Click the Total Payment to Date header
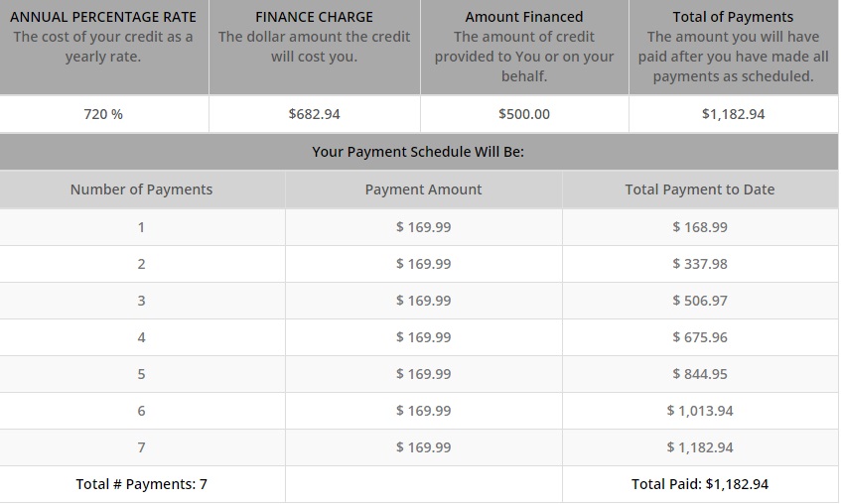Viewport: 841px width, 504px height. (x=700, y=189)
